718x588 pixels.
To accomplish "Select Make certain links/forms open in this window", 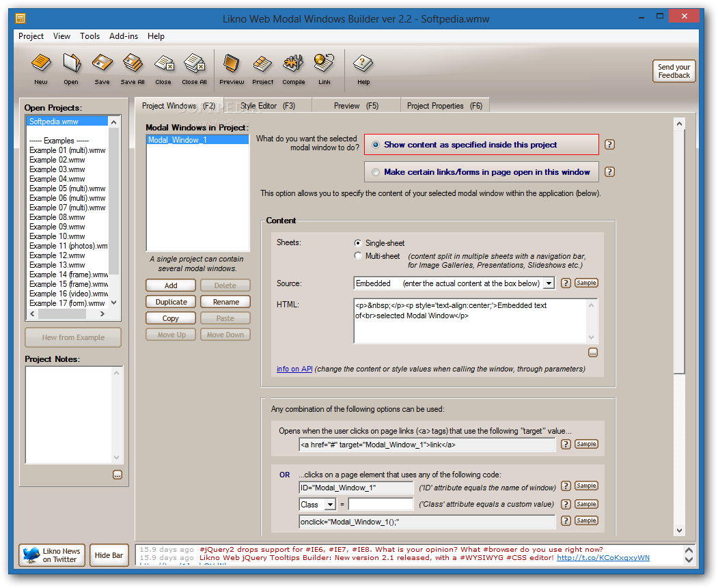I will [481, 172].
